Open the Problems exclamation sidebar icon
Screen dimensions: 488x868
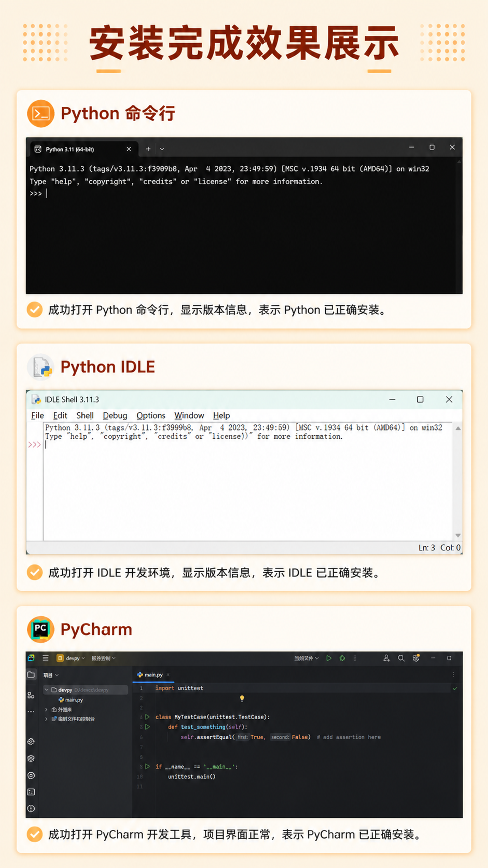(31, 809)
